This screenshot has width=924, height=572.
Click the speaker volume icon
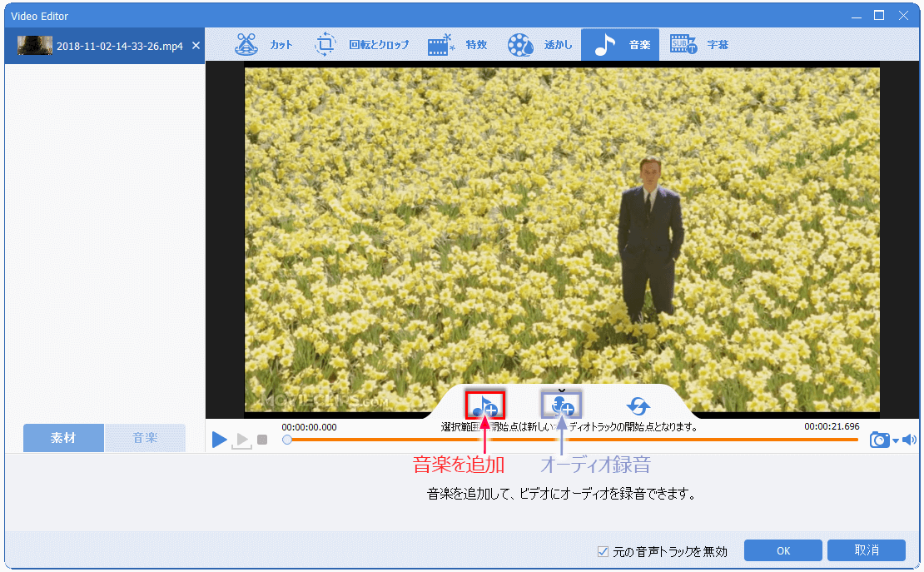click(x=909, y=440)
